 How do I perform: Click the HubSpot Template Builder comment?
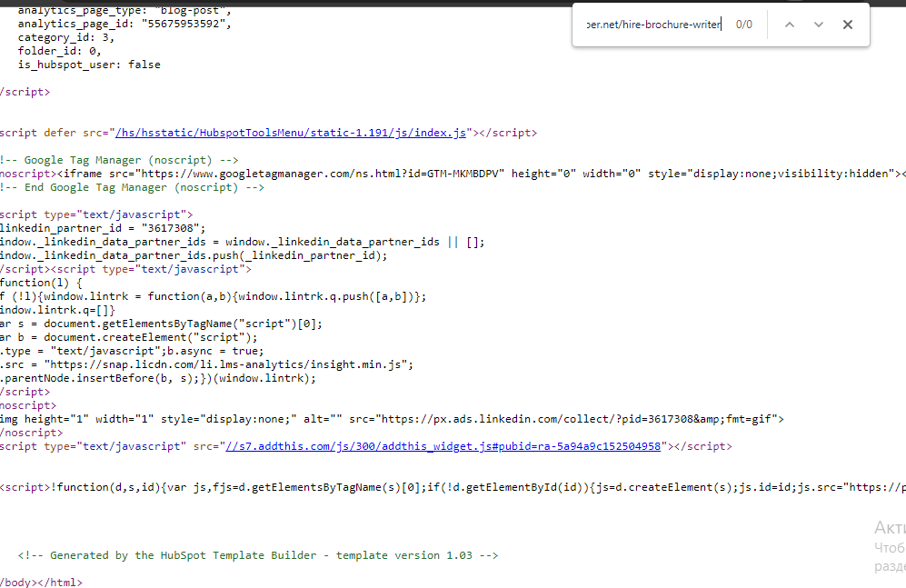(258, 555)
